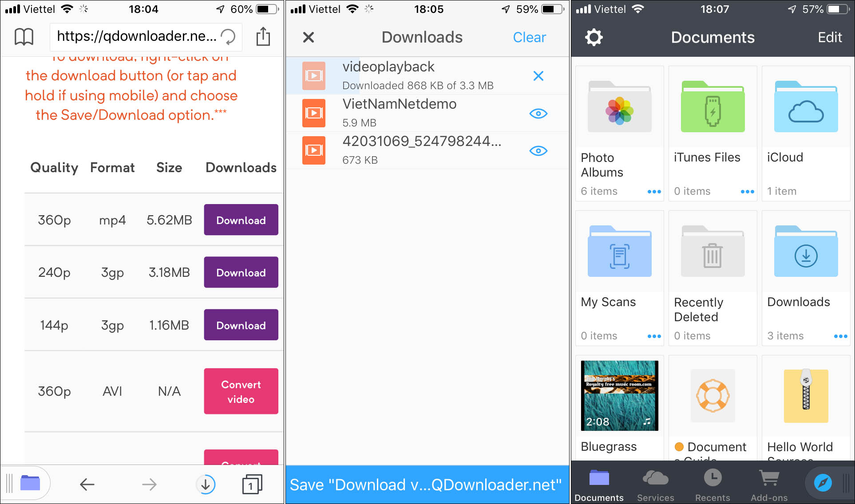Select the videoplayback download row
This screenshot has height=504, width=855.
tap(427, 75)
